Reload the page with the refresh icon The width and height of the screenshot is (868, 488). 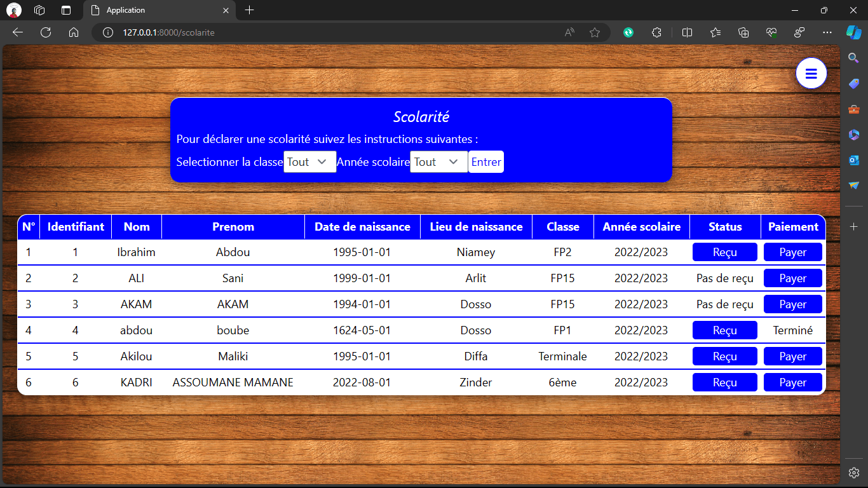pyautogui.click(x=46, y=32)
